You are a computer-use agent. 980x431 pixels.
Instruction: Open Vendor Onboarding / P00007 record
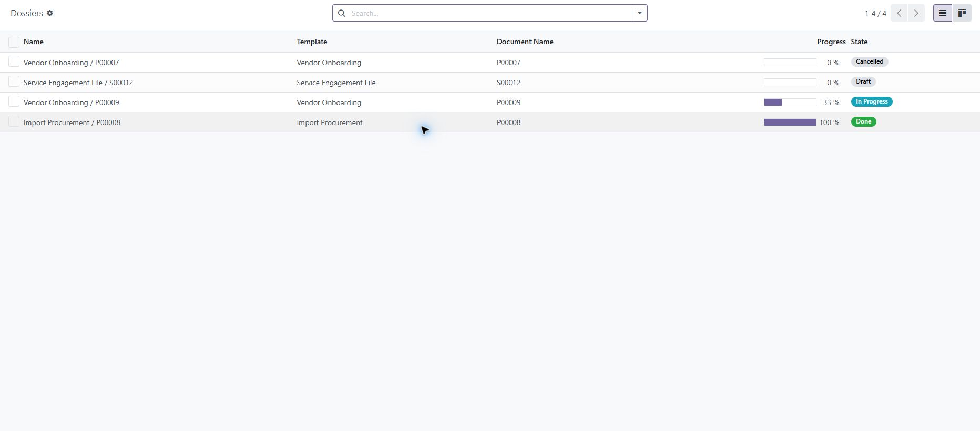click(72, 63)
